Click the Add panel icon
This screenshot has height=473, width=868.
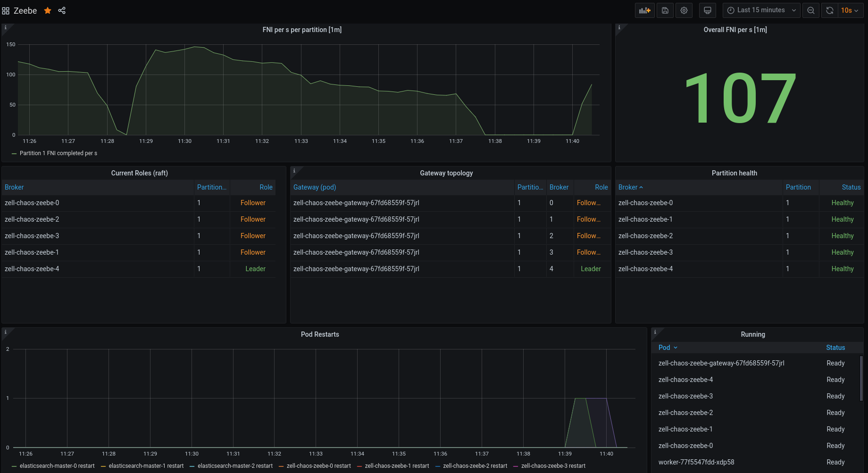click(644, 10)
